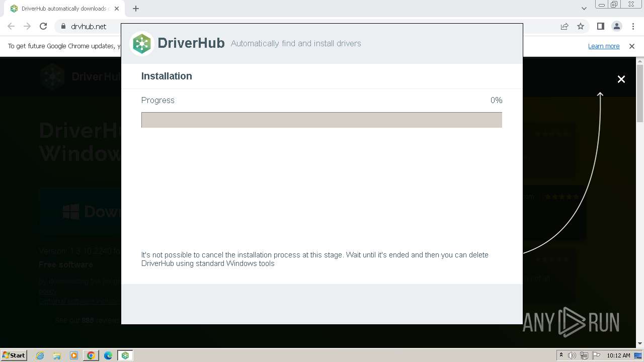The image size is (644, 362).
Task: Show hidden system tray icons
Action: [561, 355]
